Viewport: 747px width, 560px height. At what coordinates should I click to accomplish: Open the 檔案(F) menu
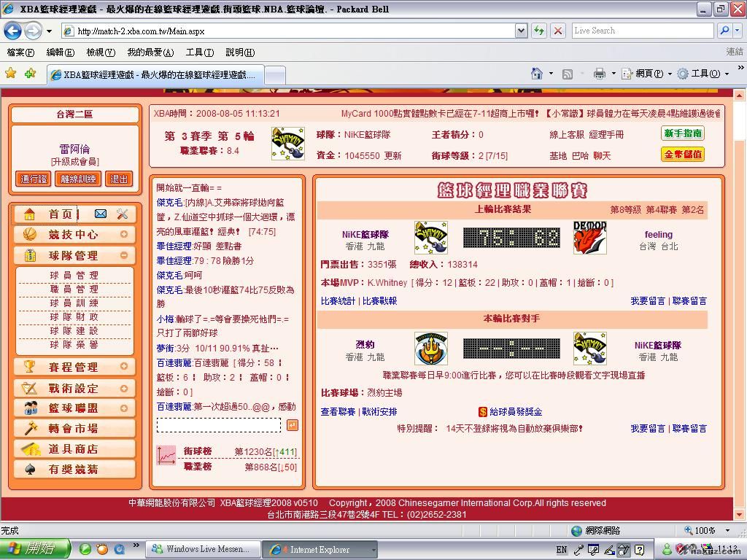20,52
